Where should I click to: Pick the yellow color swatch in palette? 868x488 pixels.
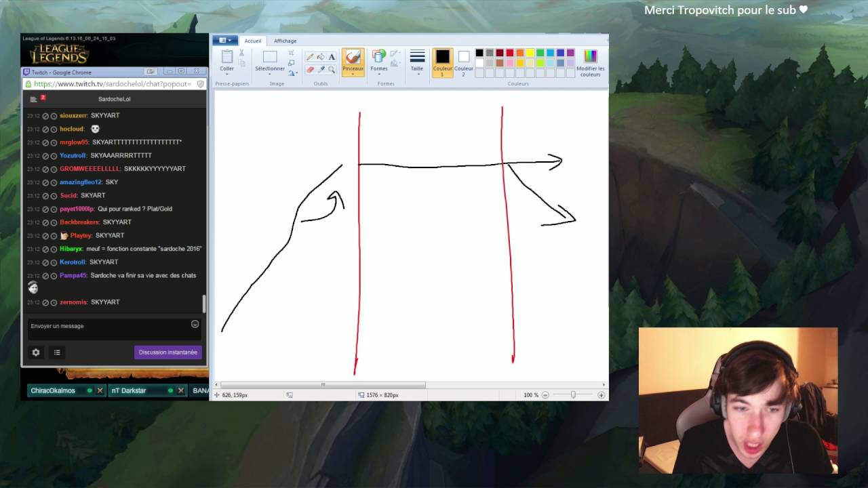click(x=530, y=53)
